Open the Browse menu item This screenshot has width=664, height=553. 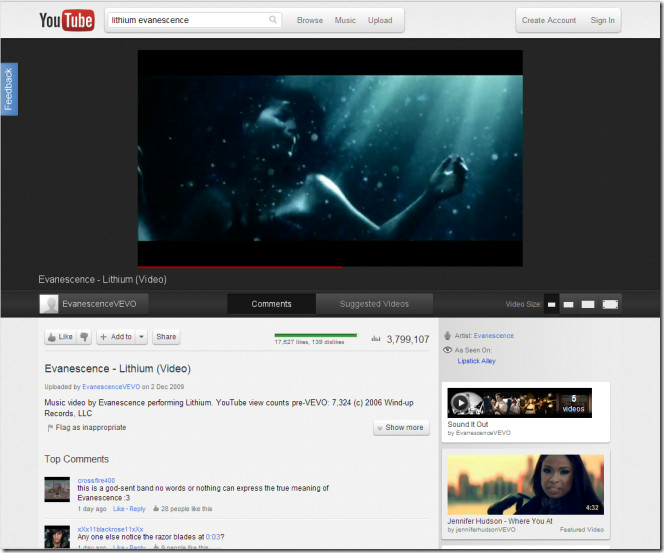[310, 20]
